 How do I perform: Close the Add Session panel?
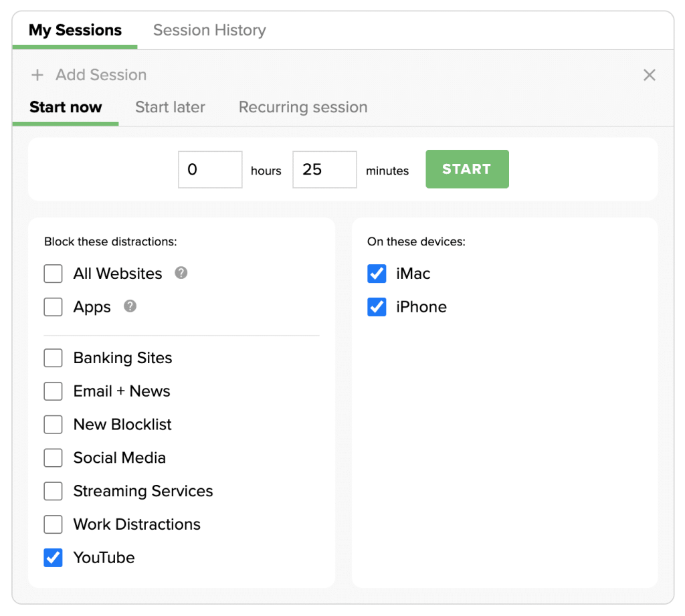(649, 75)
